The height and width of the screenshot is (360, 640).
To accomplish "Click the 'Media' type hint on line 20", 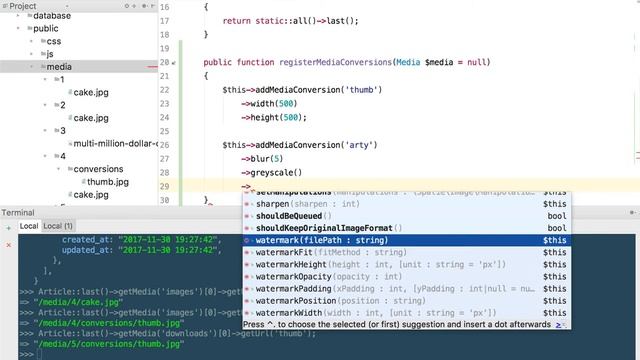I will click(408, 62).
